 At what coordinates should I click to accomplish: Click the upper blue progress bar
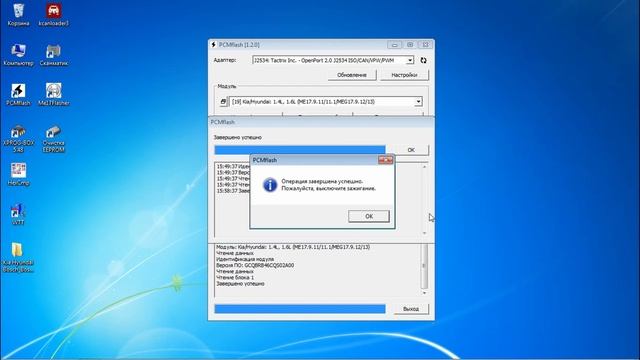pos(300,150)
